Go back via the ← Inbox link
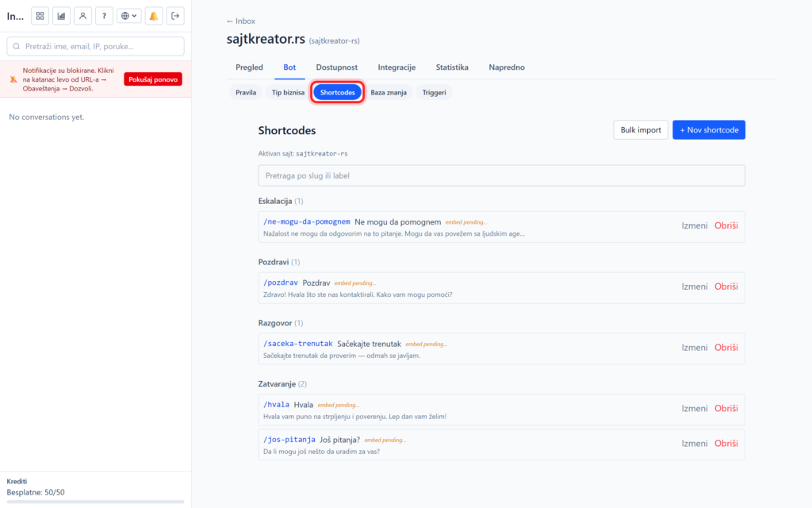This screenshot has width=812, height=508. point(241,21)
